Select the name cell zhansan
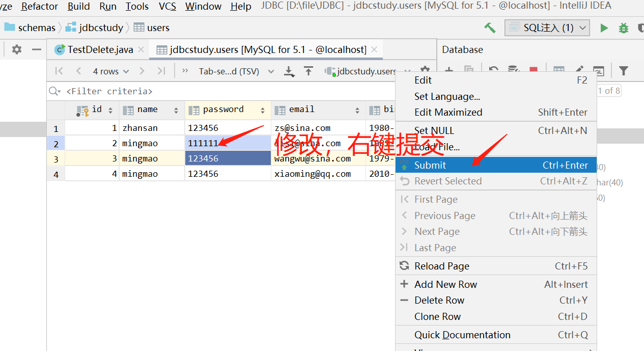 coord(152,128)
